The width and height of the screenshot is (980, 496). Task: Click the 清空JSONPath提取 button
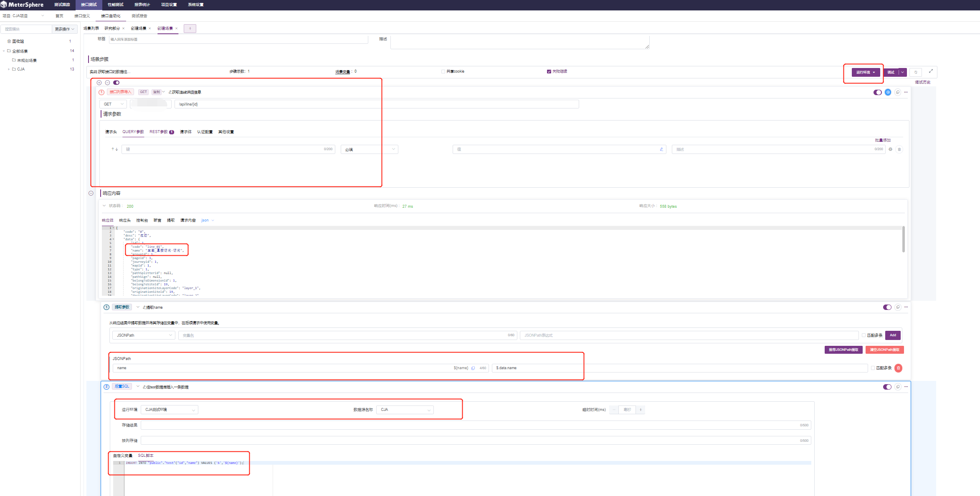tap(884, 350)
